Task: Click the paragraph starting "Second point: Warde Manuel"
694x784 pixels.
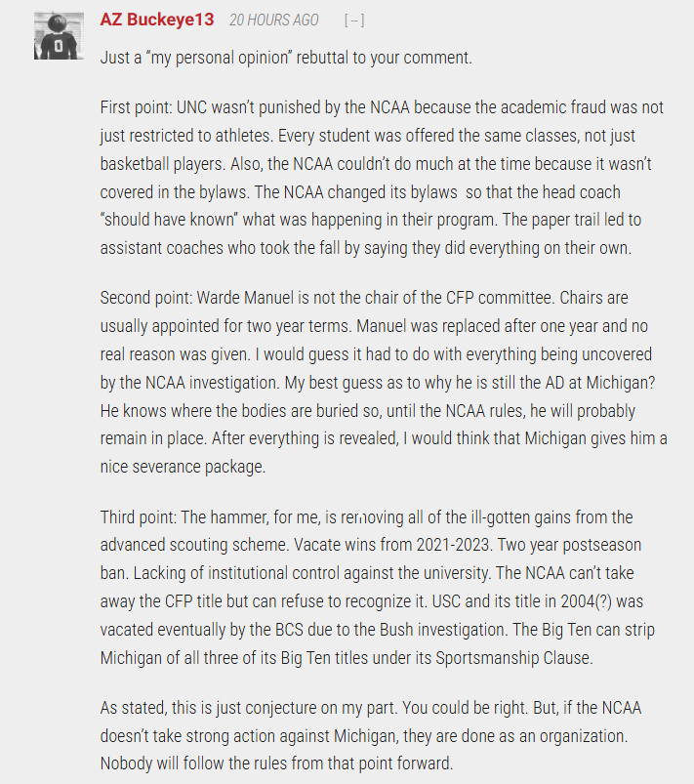Action: coord(384,382)
